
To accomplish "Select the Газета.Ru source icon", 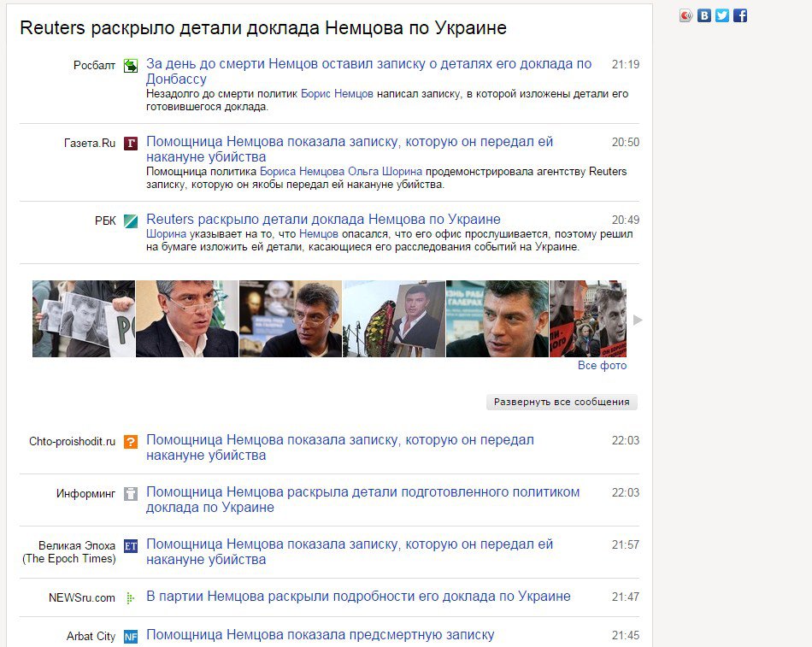I will 130,142.
